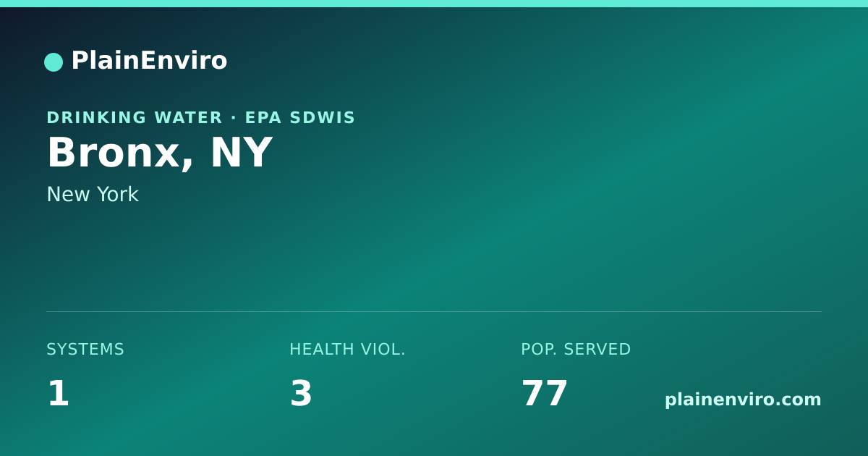Select the New York state subtitle

coord(93,195)
